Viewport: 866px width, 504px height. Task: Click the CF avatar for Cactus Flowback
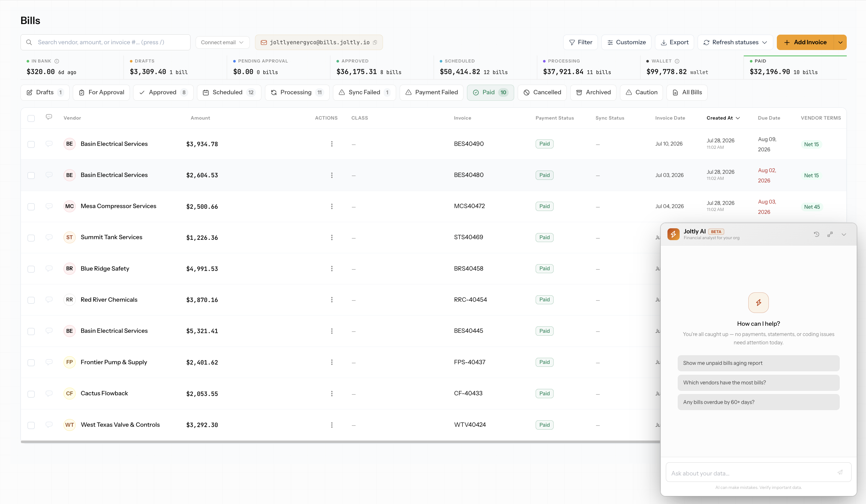pyautogui.click(x=69, y=394)
